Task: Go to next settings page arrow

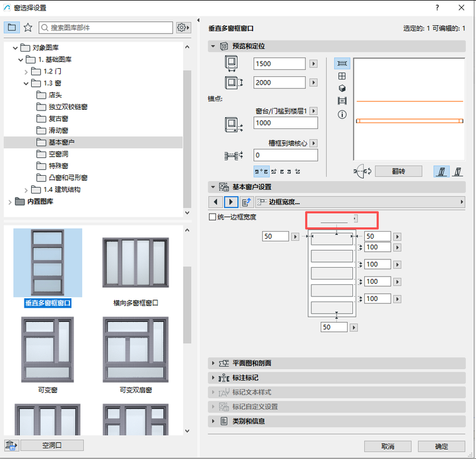Action: click(x=231, y=202)
